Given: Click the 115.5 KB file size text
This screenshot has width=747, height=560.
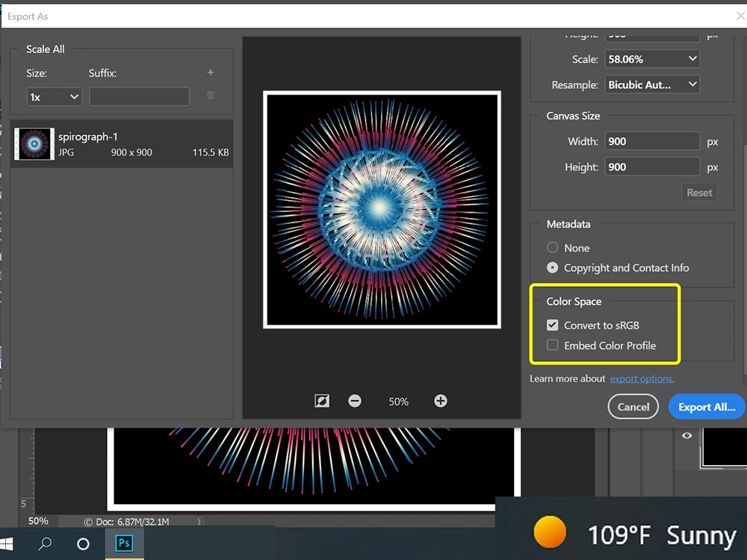Looking at the screenshot, I should pos(211,152).
